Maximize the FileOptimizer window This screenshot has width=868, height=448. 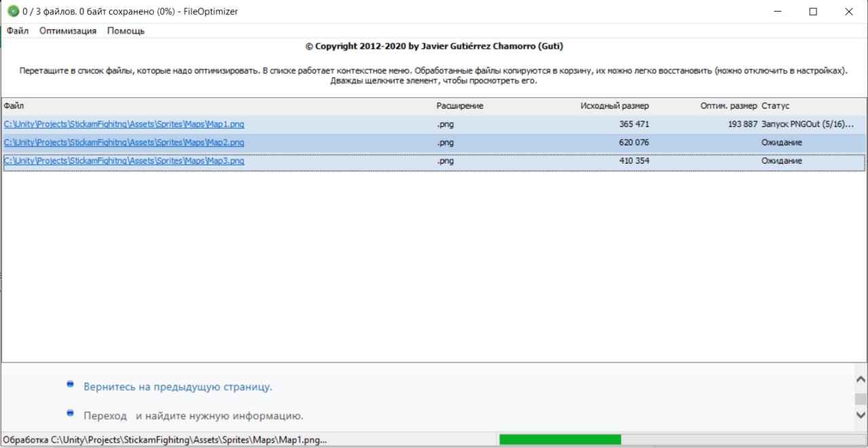click(813, 12)
